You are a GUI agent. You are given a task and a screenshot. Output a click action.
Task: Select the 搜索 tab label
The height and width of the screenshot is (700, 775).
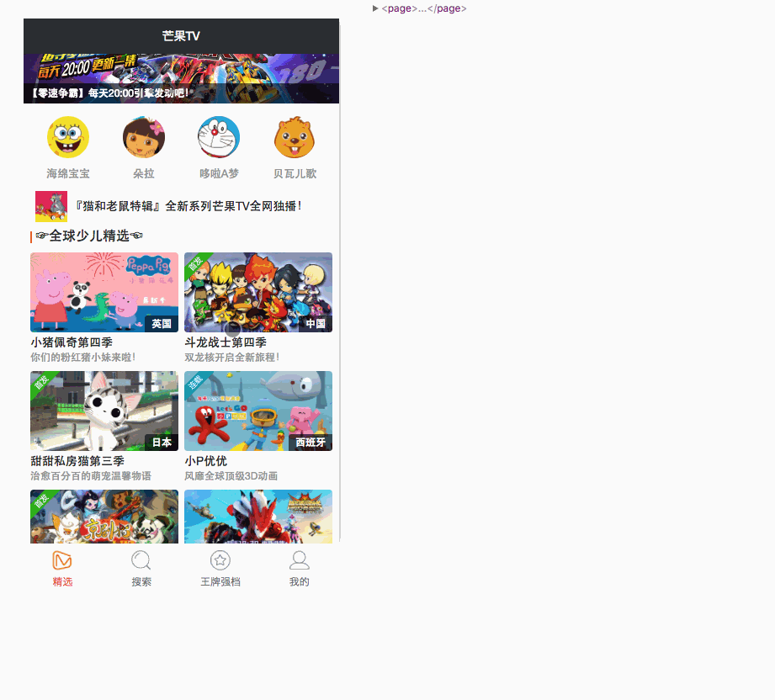click(x=141, y=582)
